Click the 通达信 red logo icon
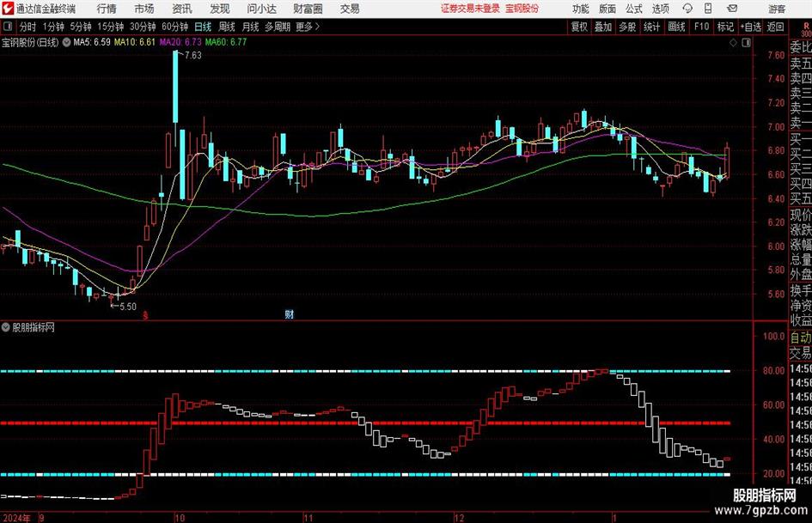812x523 pixels. click(8, 9)
